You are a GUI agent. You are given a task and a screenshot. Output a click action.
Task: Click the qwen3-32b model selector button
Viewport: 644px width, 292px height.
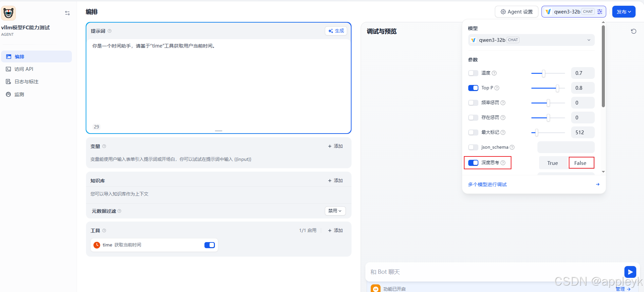point(573,12)
